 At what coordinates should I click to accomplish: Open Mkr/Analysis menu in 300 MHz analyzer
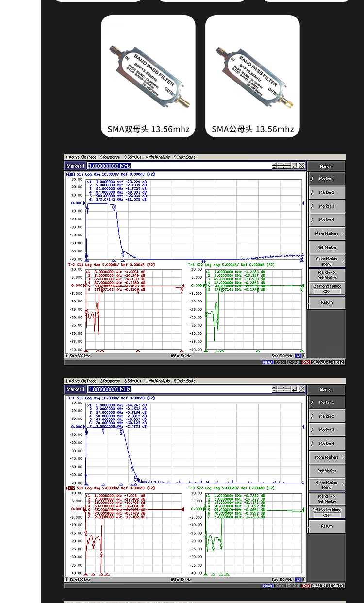point(158,381)
